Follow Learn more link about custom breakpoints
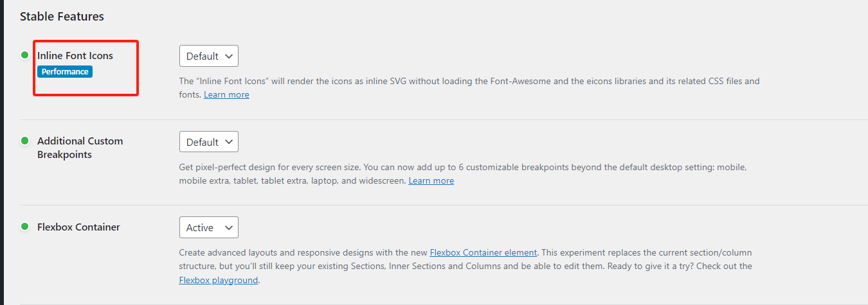This screenshot has width=868, height=305. (431, 181)
